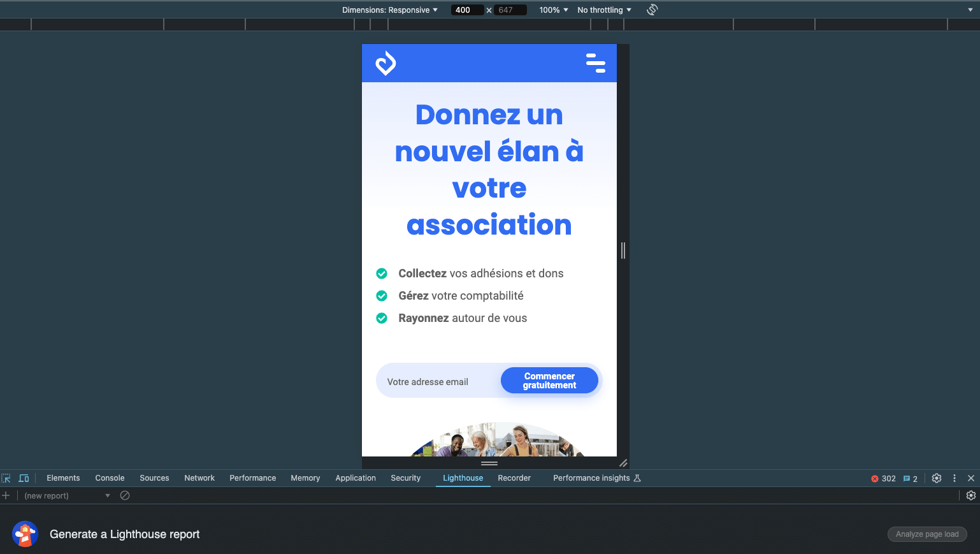This screenshot has width=980, height=554.
Task: Click the heart-shaped site logo
Action: [x=386, y=63]
